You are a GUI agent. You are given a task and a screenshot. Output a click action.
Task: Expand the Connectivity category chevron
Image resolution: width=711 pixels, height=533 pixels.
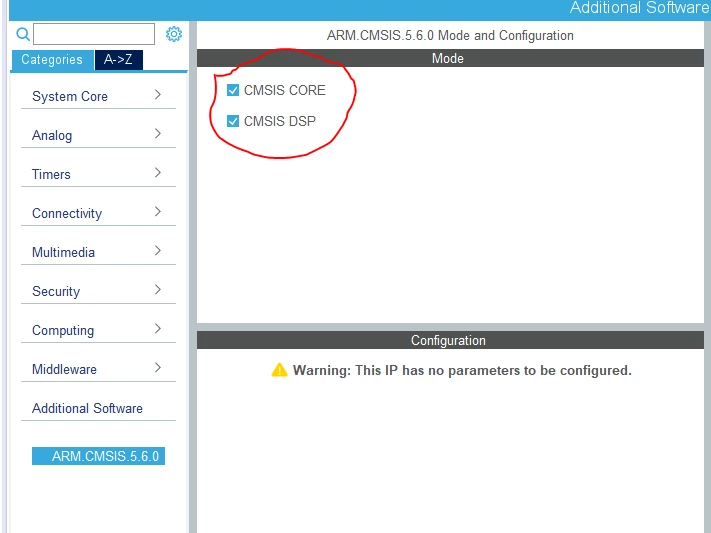point(158,212)
